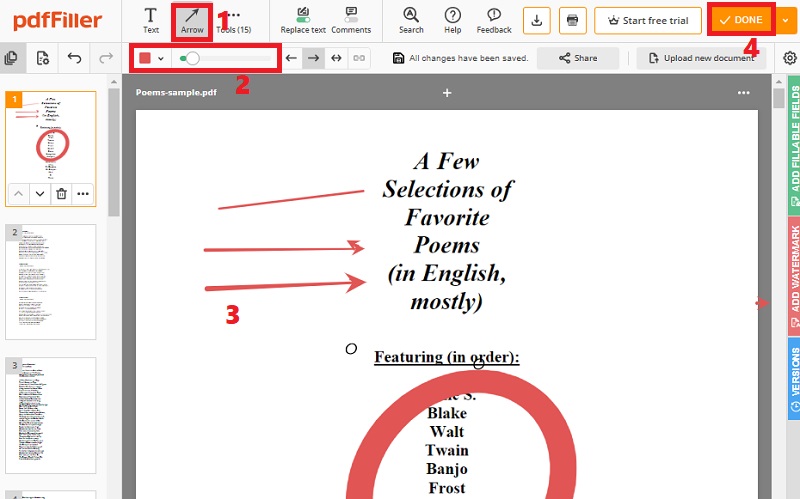Click the word 'Banjo' in the document
Screen dimensions: 800x499
pyautogui.click(x=447, y=468)
